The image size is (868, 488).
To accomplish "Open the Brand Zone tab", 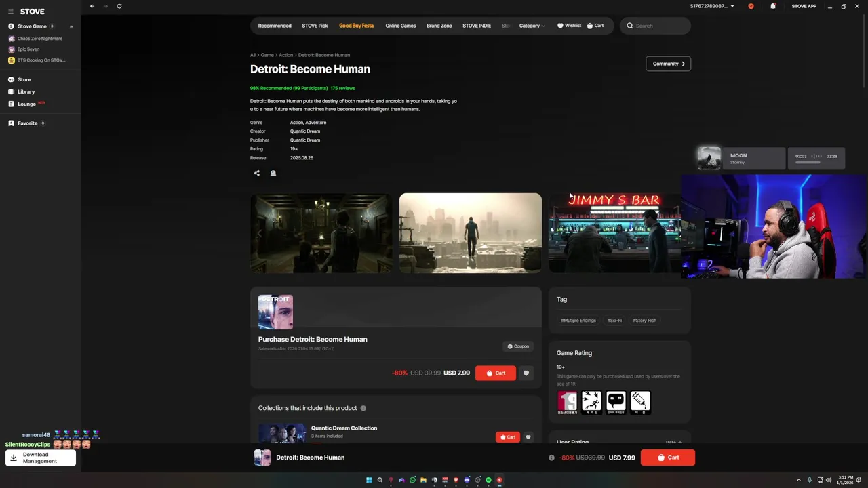I will tap(439, 26).
